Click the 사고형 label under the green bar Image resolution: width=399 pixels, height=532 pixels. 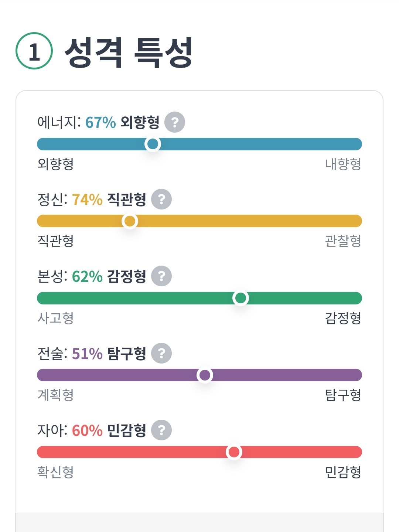coord(56,318)
